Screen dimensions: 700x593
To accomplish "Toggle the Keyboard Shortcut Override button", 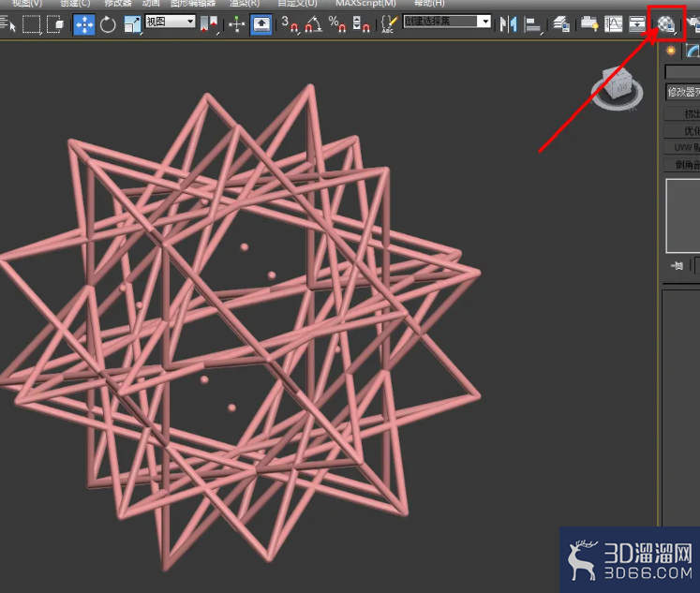I will pyautogui.click(x=261, y=24).
